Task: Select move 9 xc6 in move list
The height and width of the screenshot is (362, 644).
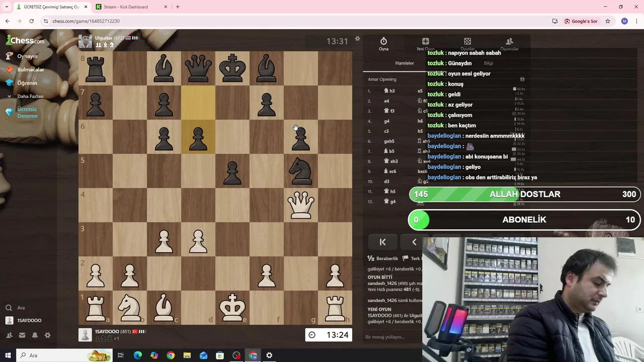Action: coord(390,171)
